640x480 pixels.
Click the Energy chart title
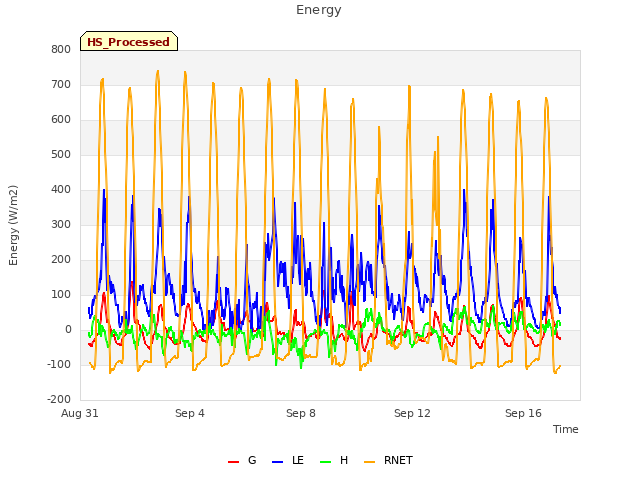click(319, 10)
